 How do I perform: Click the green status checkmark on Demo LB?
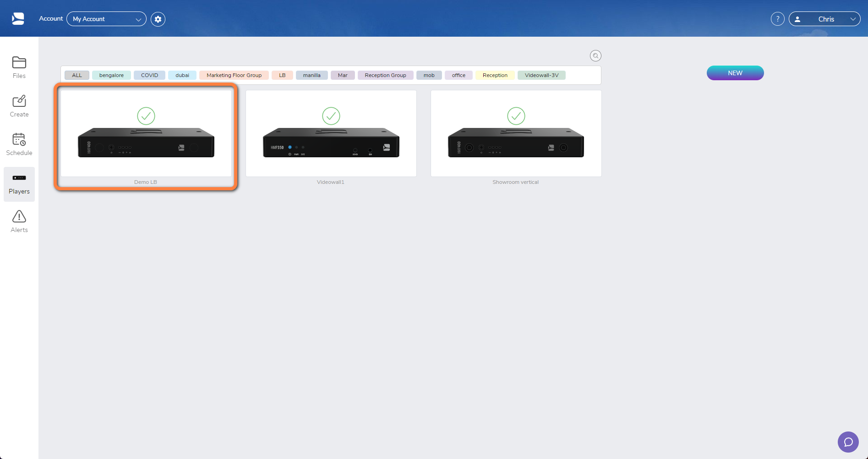[x=146, y=116]
